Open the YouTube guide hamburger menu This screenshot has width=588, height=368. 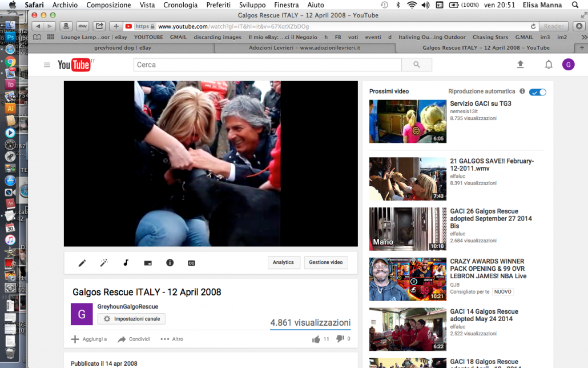pyautogui.click(x=47, y=65)
